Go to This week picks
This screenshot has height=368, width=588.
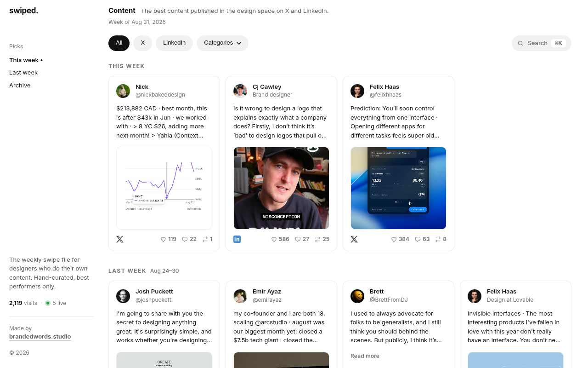[x=26, y=60]
